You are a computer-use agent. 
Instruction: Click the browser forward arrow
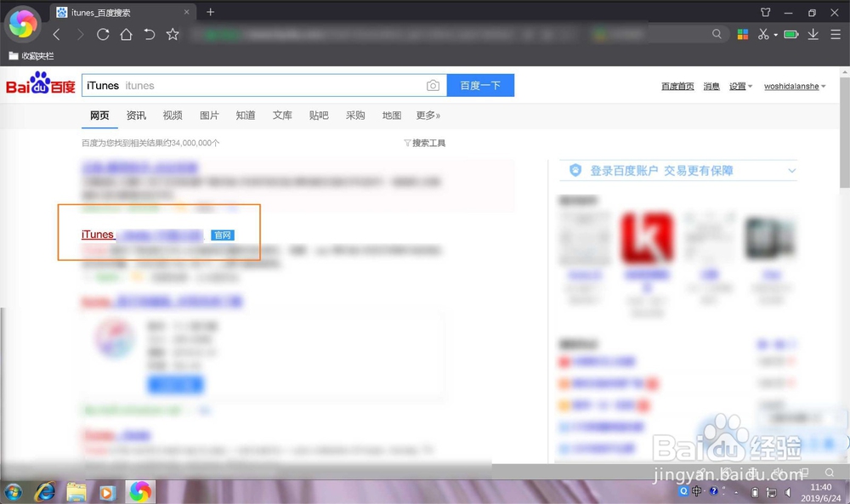click(80, 35)
